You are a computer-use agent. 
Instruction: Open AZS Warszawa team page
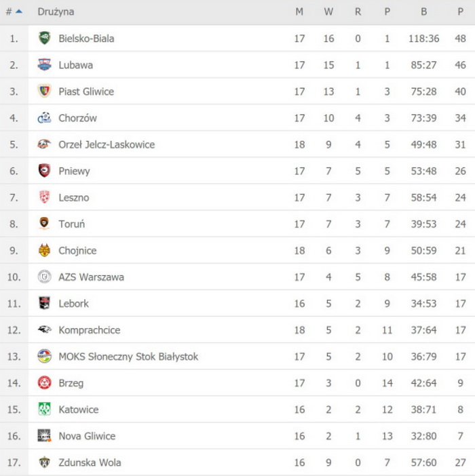pos(91,277)
